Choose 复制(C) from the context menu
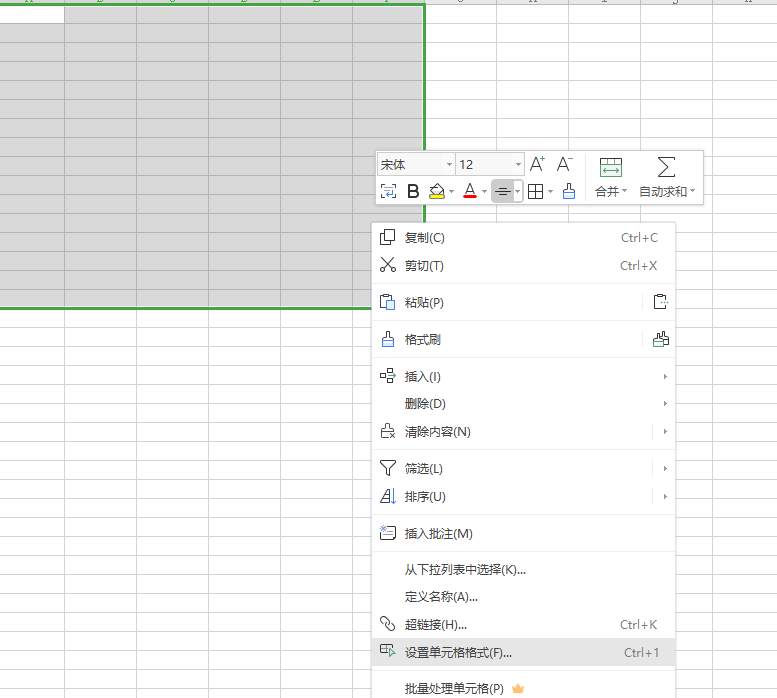Viewport: 777px width, 698px height. pyautogui.click(x=424, y=238)
